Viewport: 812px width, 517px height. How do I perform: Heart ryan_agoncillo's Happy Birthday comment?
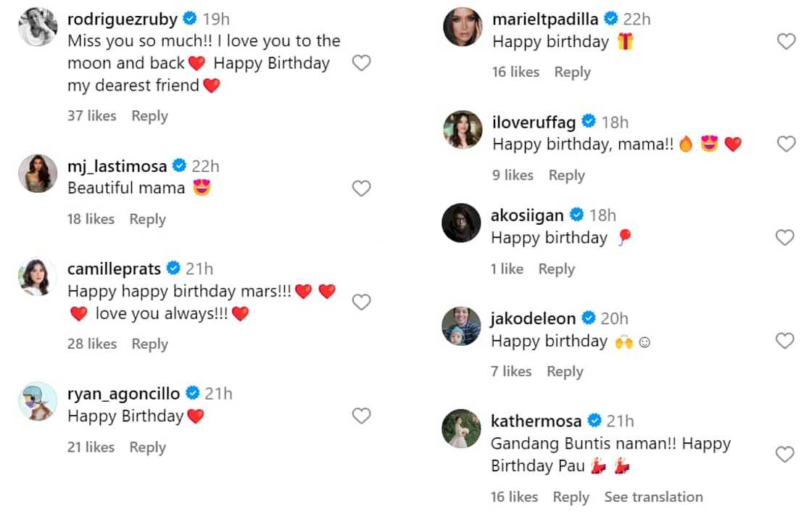(x=361, y=415)
